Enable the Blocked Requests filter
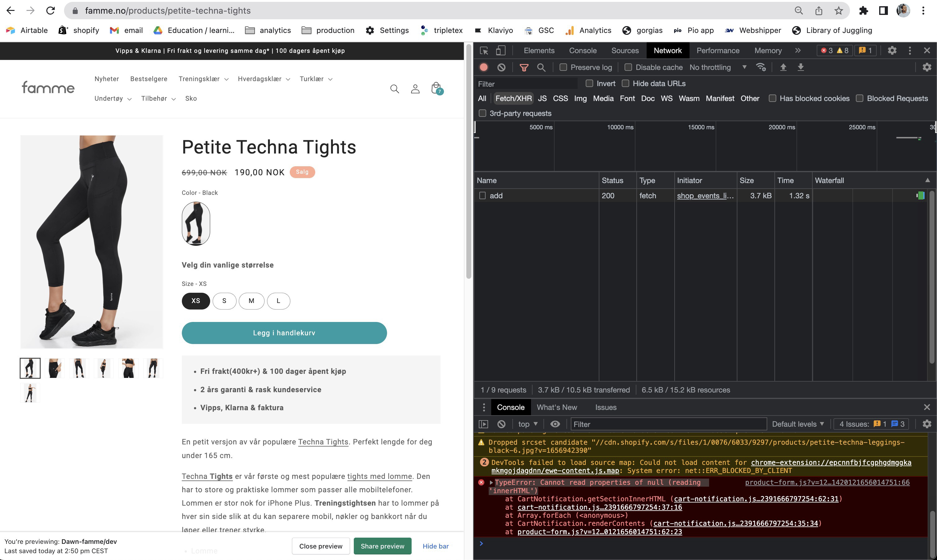Image resolution: width=937 pixels, height=560 pixels. 860,98
